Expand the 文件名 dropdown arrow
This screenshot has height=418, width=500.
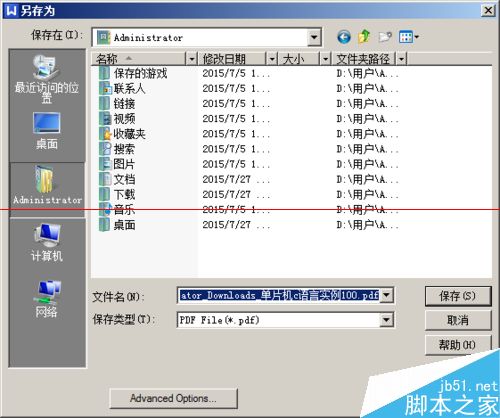pos(386,295)
